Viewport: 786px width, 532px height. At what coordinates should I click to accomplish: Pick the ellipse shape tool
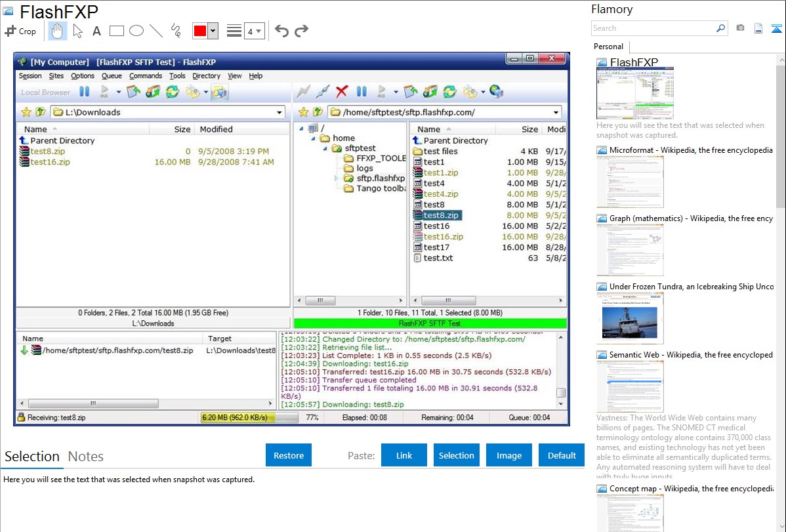click(136, 31)
